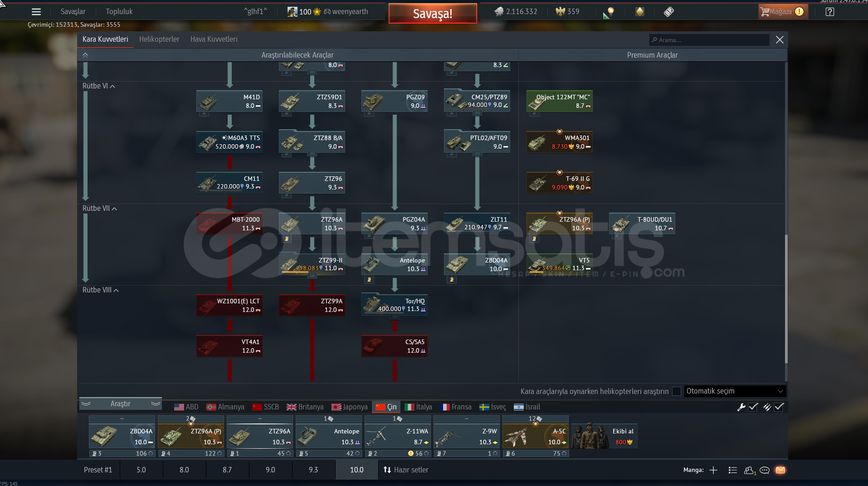This screenshot has width=868, height=486.
Task: Toggle the automatic repair checkbox
Action: click(x=753, y=407)
